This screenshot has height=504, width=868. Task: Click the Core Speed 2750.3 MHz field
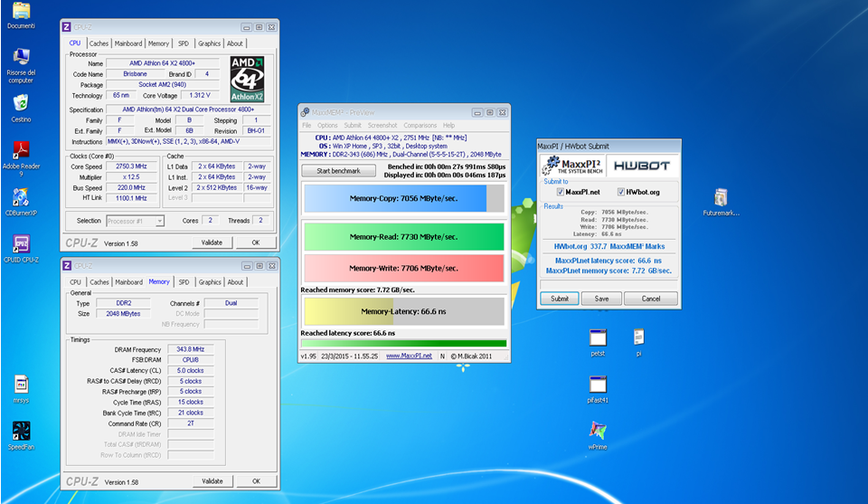(131, 166)
